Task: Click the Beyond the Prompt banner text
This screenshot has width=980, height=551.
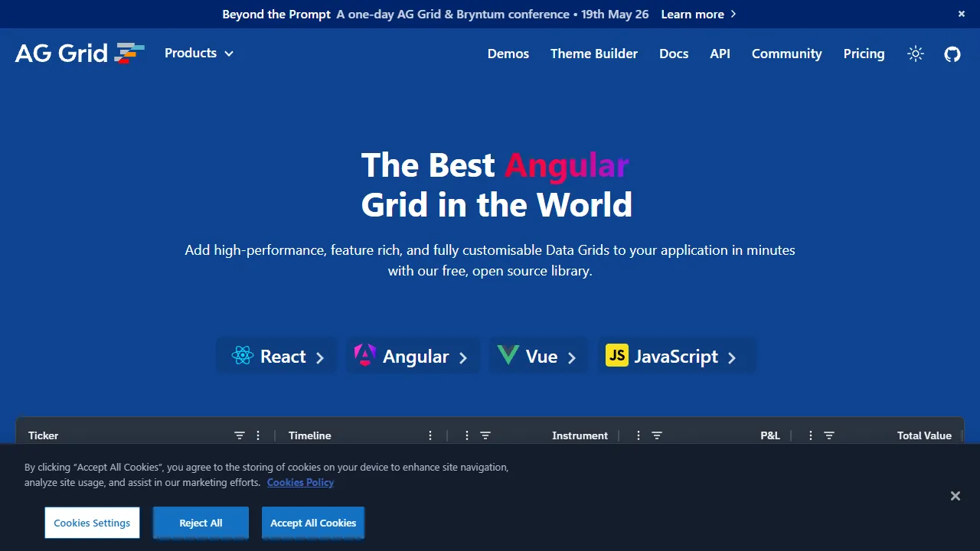Action: (x=276, y=14)
